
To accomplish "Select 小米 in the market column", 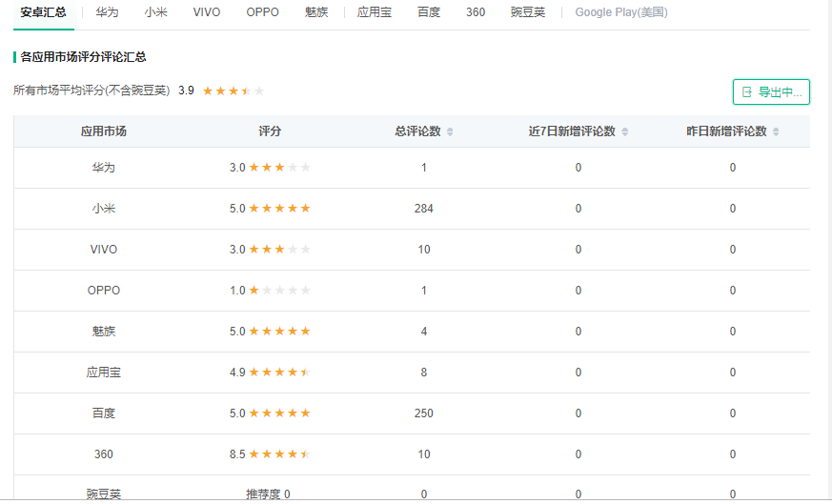I will 104,209.
